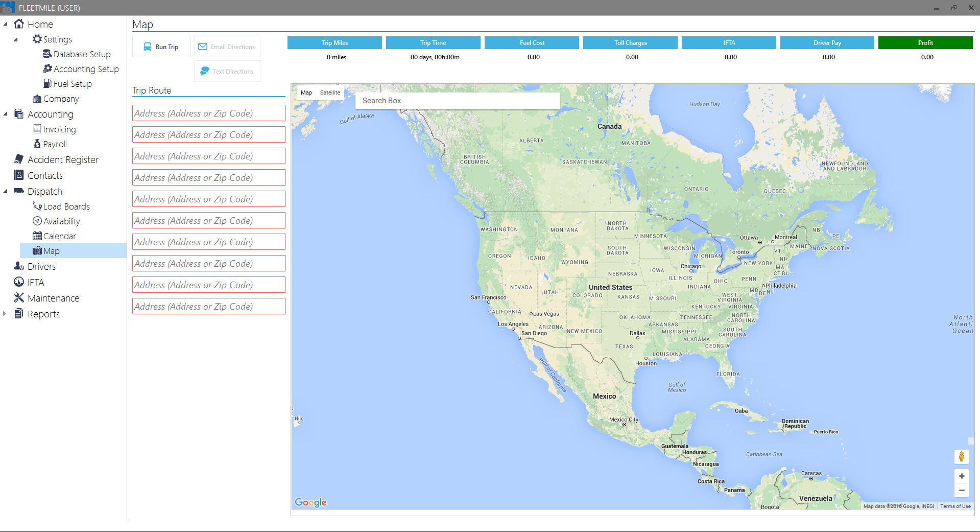Click the Settings gear icon

(x=37, y=39)
